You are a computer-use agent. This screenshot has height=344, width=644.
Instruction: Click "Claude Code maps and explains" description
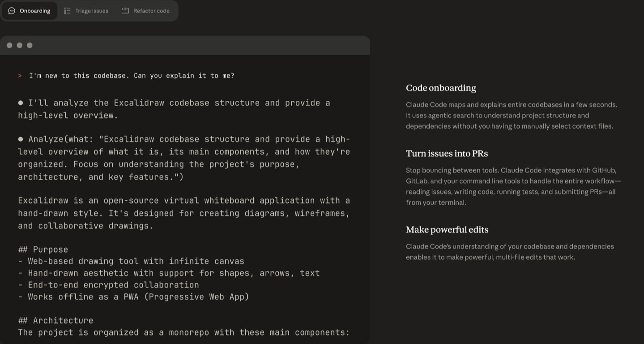click(512, 116)
